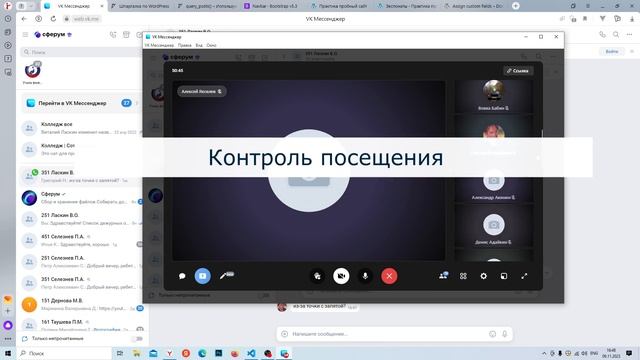
Task: Click Alice assistant purple sidebar icon
Action: pos(8,325)
